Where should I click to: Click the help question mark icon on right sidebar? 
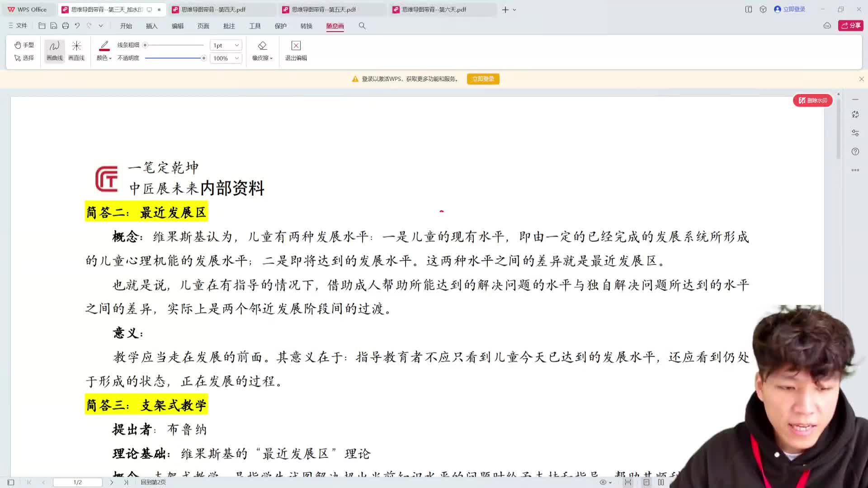(855, 151)
